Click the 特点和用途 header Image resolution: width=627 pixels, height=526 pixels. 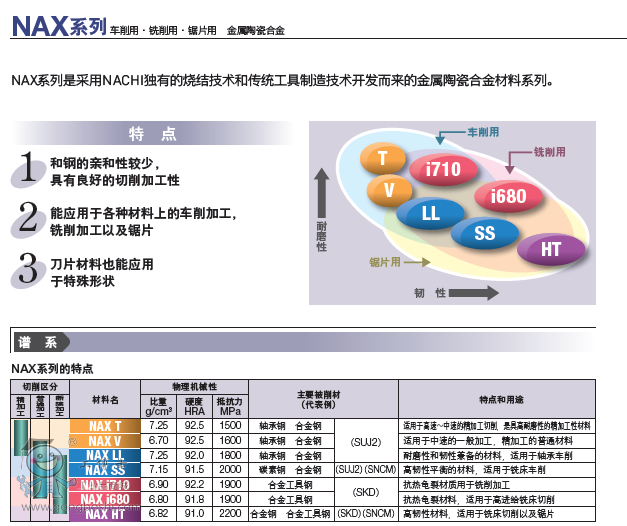coord(497,400)
